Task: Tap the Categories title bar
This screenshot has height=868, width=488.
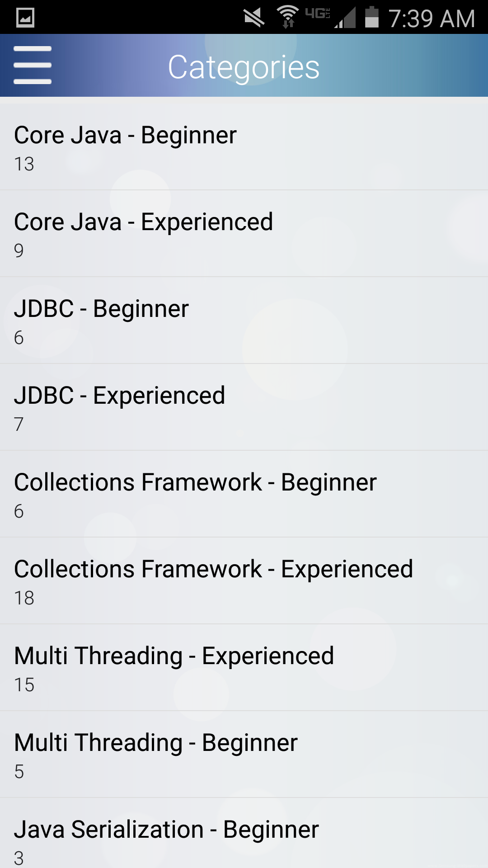Action: (x=244, y=67)
